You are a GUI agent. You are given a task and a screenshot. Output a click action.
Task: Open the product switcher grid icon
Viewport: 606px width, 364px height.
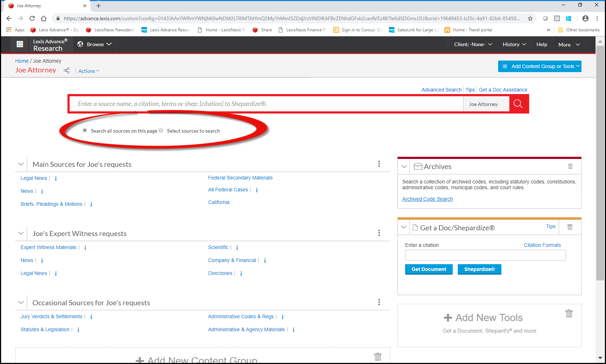20,44
